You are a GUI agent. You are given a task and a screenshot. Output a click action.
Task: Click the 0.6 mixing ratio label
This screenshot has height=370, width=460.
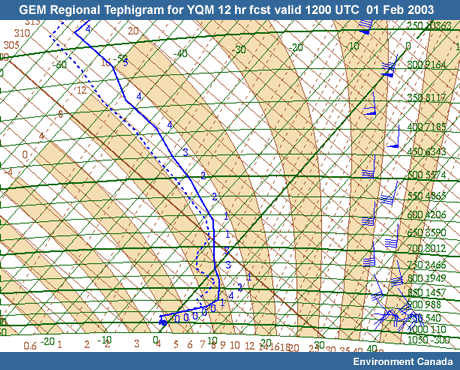tap(30, 346)
